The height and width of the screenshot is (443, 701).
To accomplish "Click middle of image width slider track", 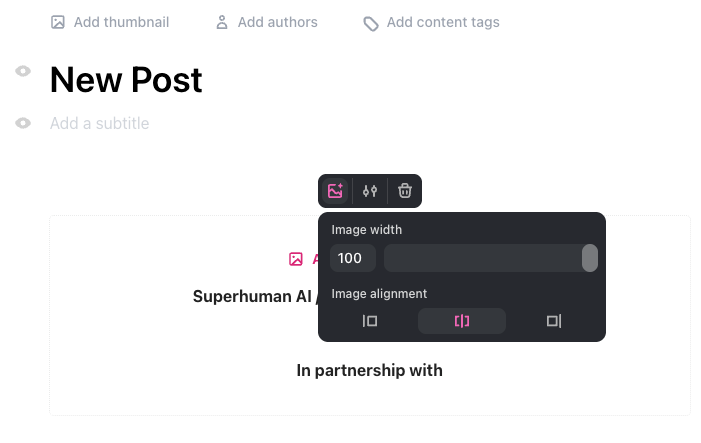I will pos(484,258).
